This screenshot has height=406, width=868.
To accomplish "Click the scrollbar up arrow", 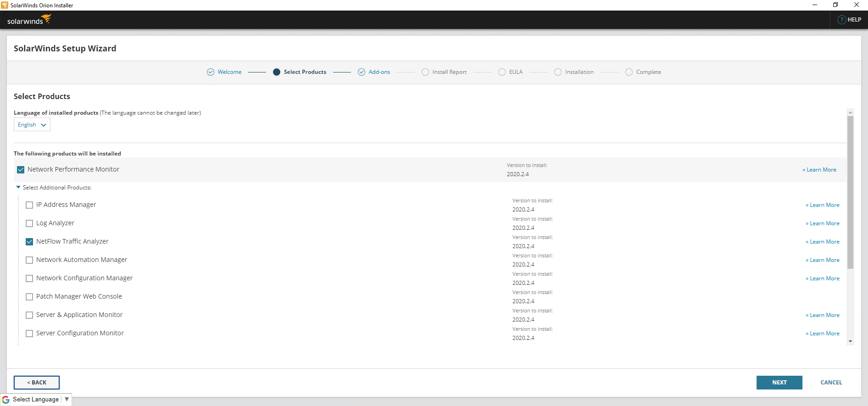I will 850,112.
